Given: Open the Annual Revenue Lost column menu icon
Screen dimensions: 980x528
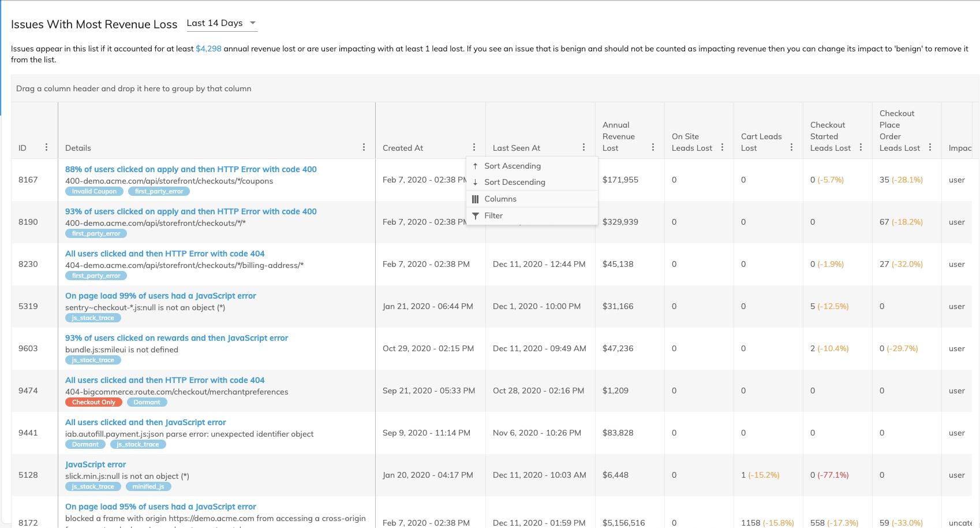Looking at the screenshot, I should [x=653, y=147].
